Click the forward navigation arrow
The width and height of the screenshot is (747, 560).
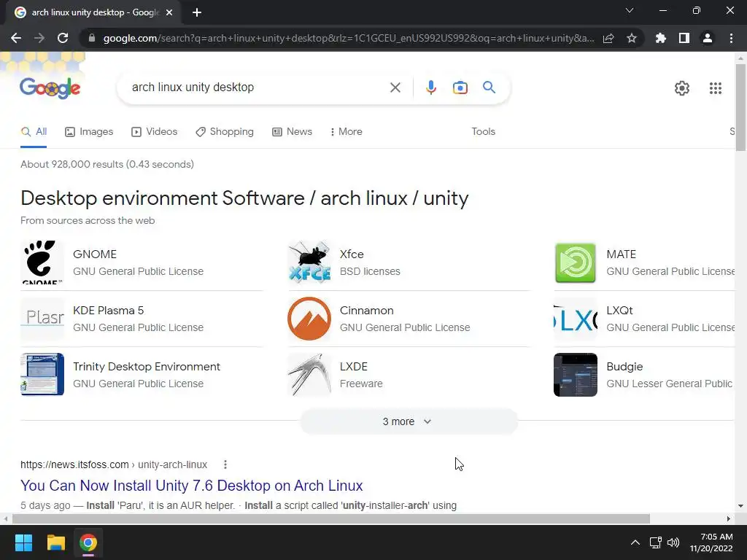(x=39, y=38)
